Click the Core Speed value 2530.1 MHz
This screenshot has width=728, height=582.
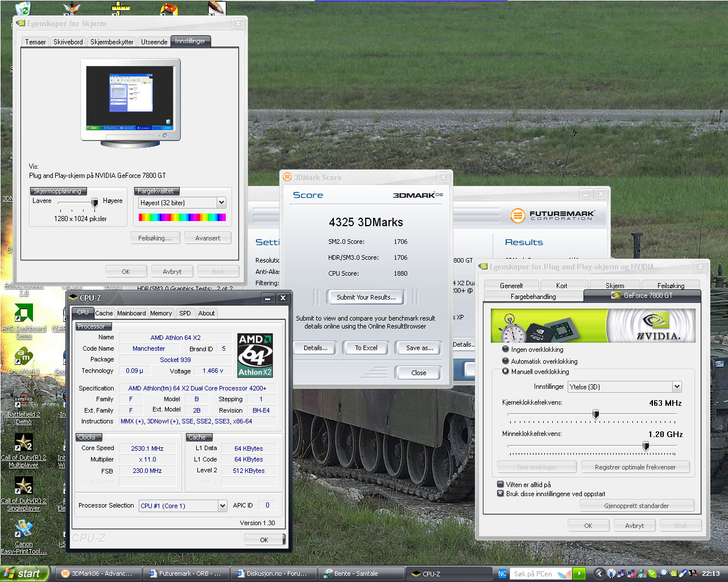pos(147,448)
